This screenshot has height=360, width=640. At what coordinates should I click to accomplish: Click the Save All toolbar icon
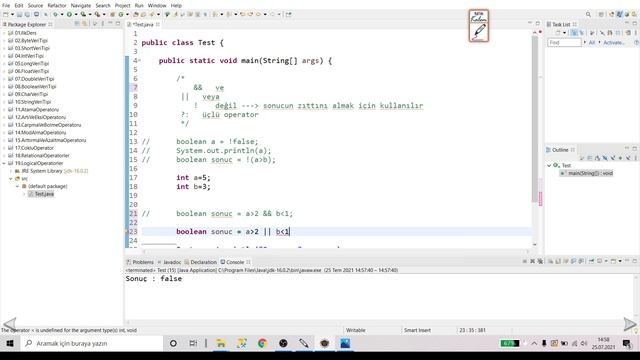(x=27, y=14)
